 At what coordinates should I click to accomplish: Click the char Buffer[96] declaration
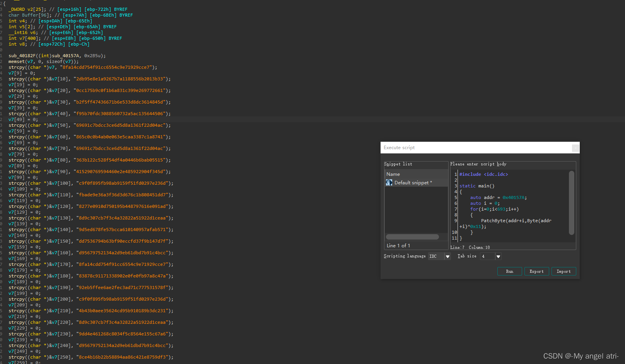[70, 15]
